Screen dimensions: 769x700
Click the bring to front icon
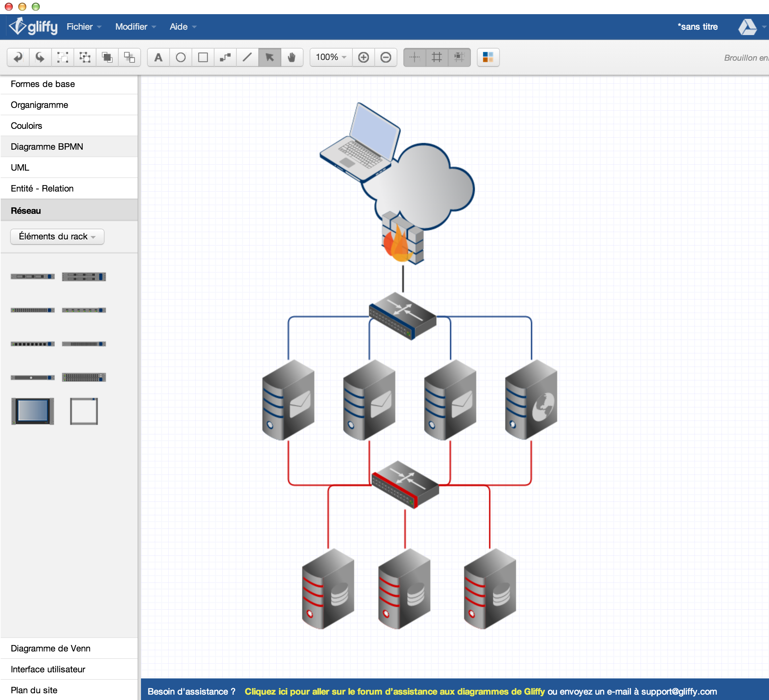pyautogui.click(x=107, y=58)
